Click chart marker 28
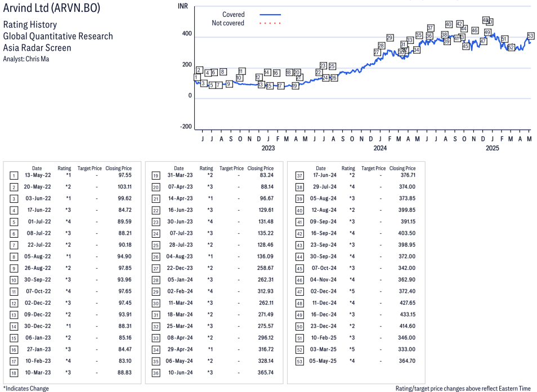This screenshot has height=392, width=537. 381,45
